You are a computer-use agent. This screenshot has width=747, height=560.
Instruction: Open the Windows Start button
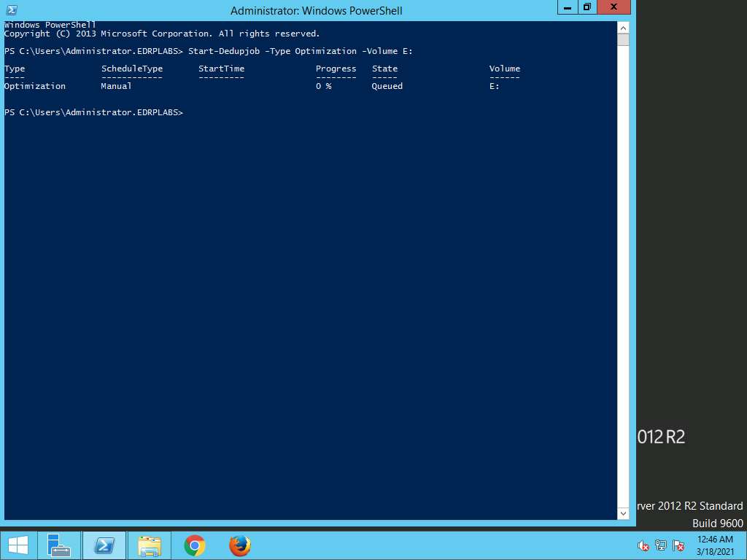pos(18,545)
